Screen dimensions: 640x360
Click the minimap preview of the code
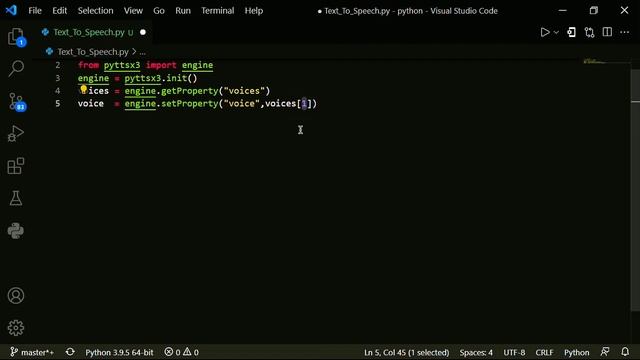click(x=595, y=62)
